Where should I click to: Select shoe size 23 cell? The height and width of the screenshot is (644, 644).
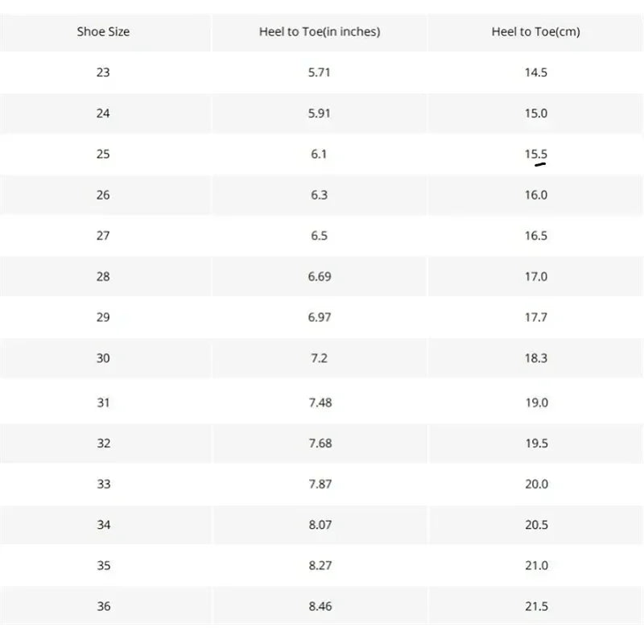[x=103, y=72]
